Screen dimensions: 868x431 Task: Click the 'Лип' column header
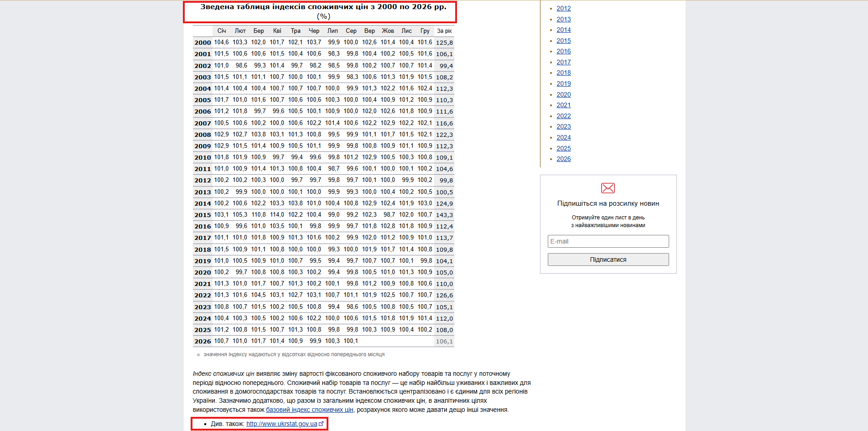point(333,31)
